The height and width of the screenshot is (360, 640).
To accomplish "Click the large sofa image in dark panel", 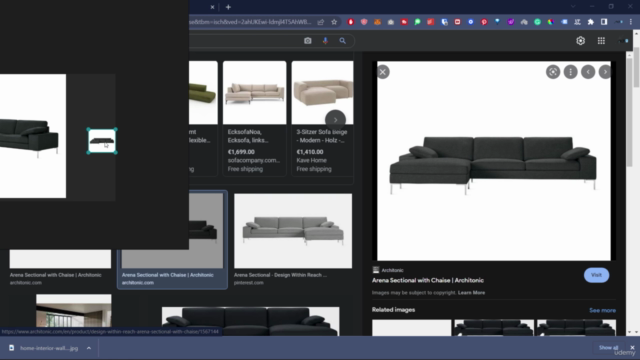I will click(33, 136).
